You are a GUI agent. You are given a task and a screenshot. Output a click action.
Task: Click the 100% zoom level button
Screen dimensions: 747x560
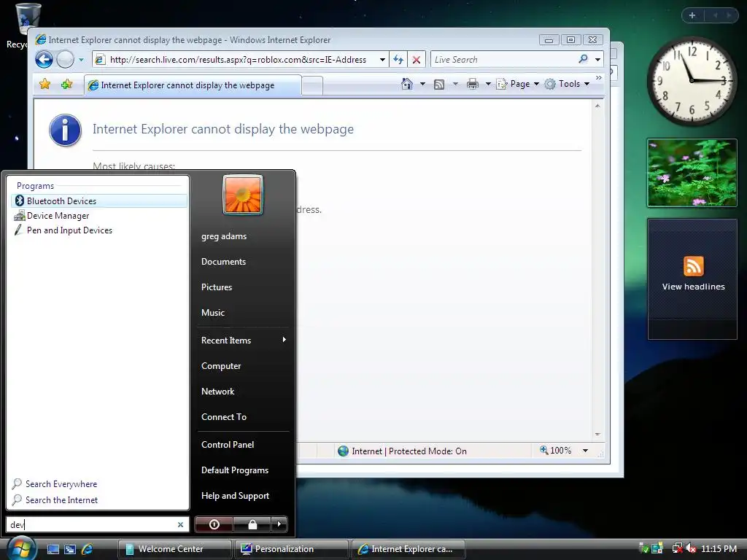point(555,451)
